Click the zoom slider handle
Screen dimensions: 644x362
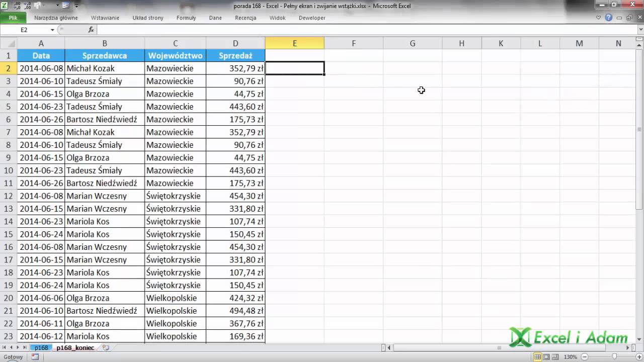click(614, 356)
